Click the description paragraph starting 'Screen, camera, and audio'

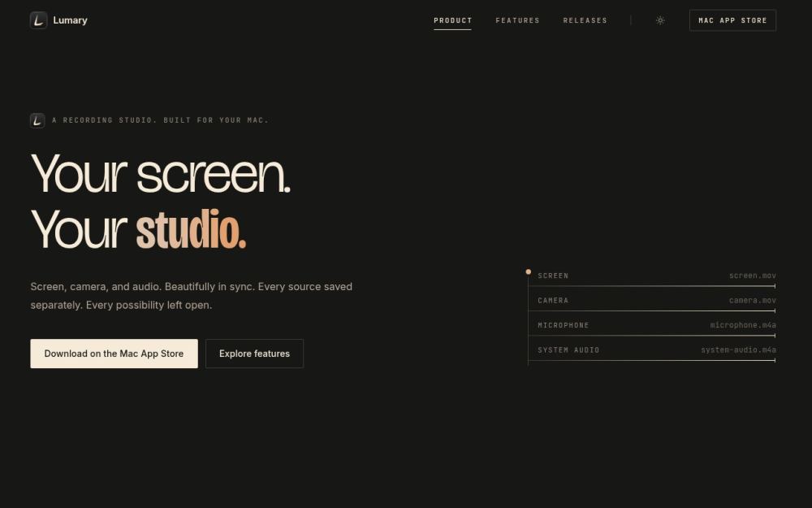(x=191, y=296)
